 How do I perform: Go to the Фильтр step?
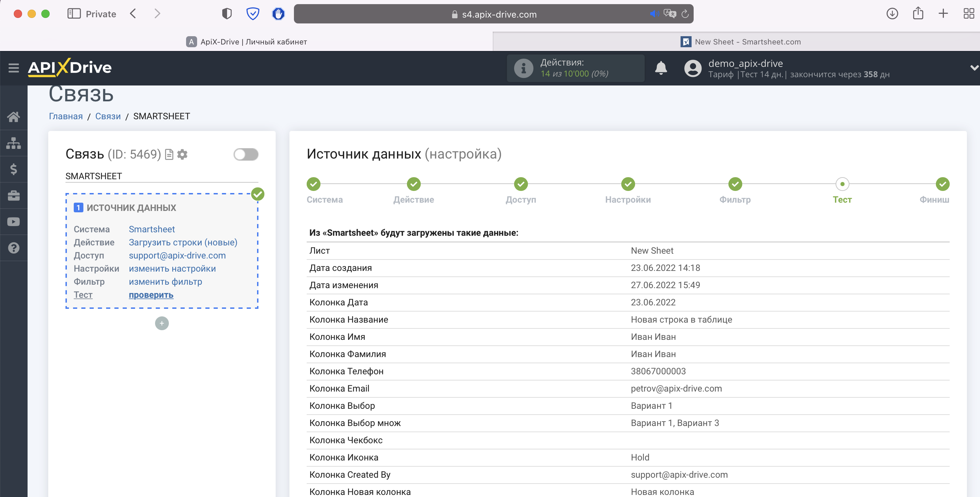click(x=735, y=184)
